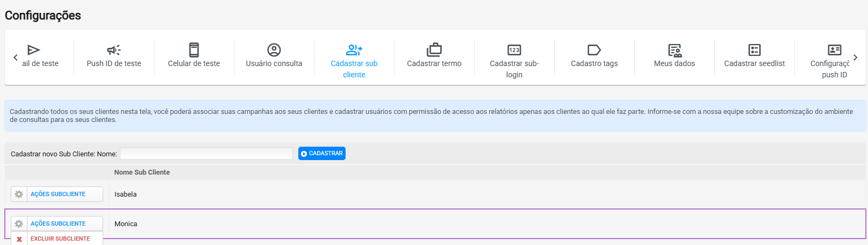
Task: Expand Ações Subcliente for Monica
Action: point(57,224)
